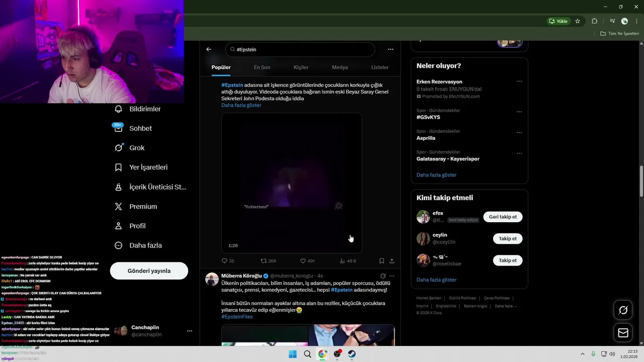Click Geri takip et for efes
This screenshot has height=362, width=644.
click(x=503, y=217)
